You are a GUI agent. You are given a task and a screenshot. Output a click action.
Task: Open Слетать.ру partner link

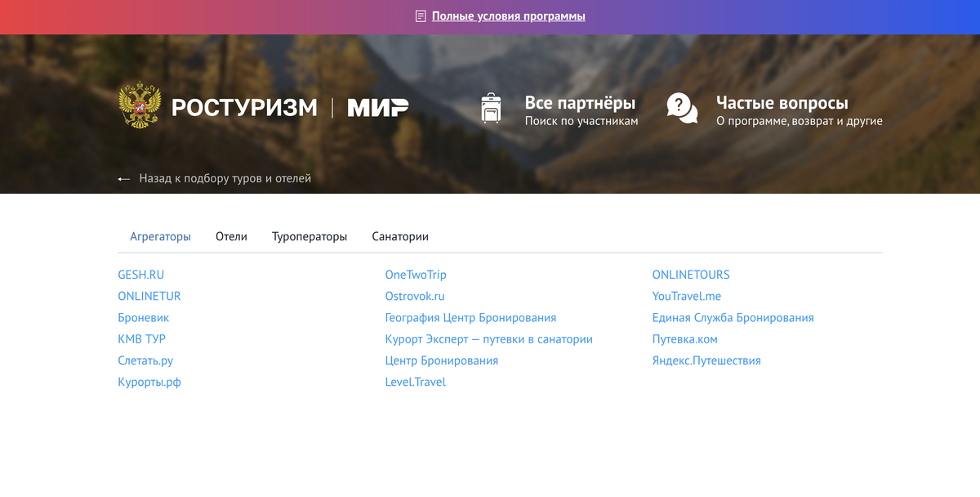point(145,360)
